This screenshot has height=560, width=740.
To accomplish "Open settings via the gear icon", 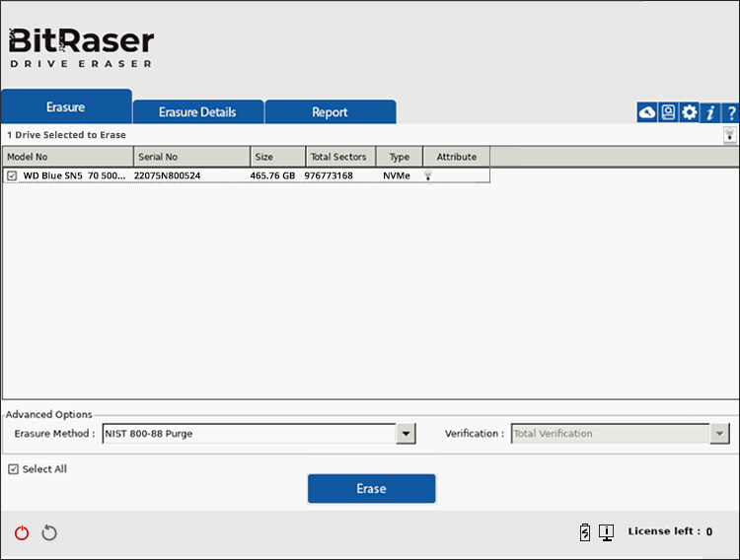I will (x=690, y=112).
